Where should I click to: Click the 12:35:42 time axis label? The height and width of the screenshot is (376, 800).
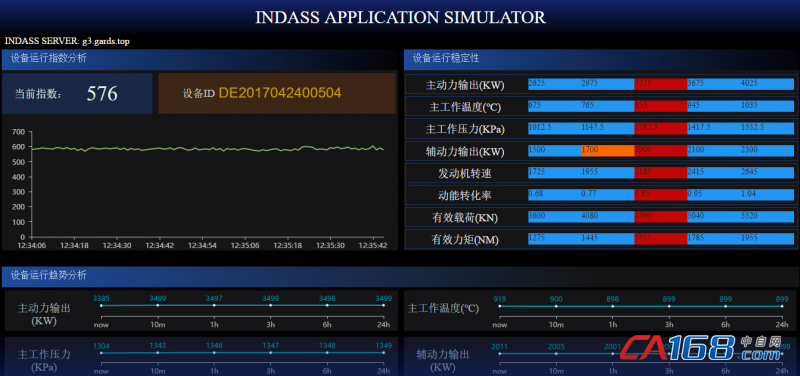[x=373, y=245]
